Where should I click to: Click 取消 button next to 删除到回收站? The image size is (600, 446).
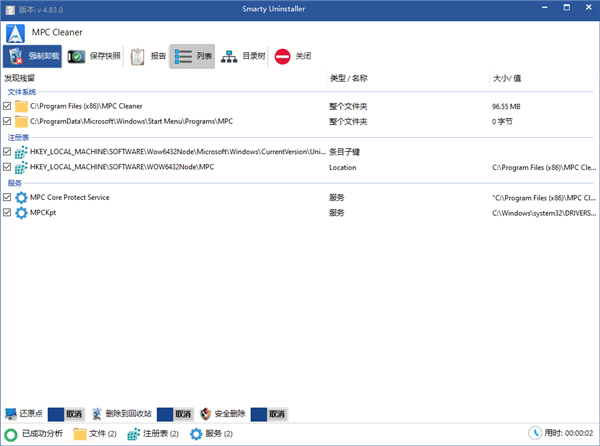[181, 414]
